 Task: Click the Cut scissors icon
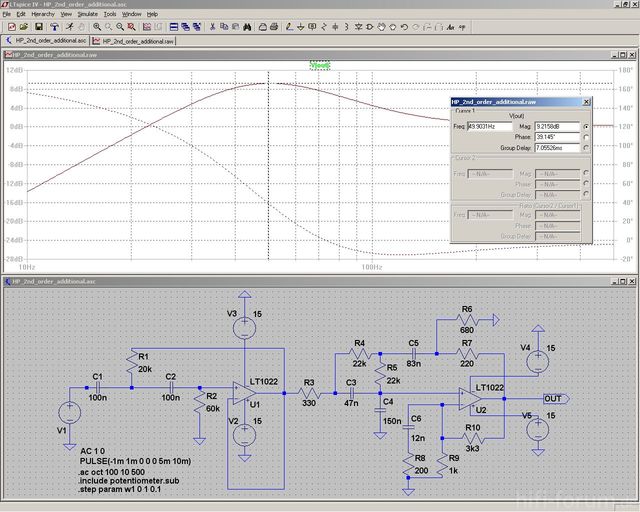[x=213, y=26]
